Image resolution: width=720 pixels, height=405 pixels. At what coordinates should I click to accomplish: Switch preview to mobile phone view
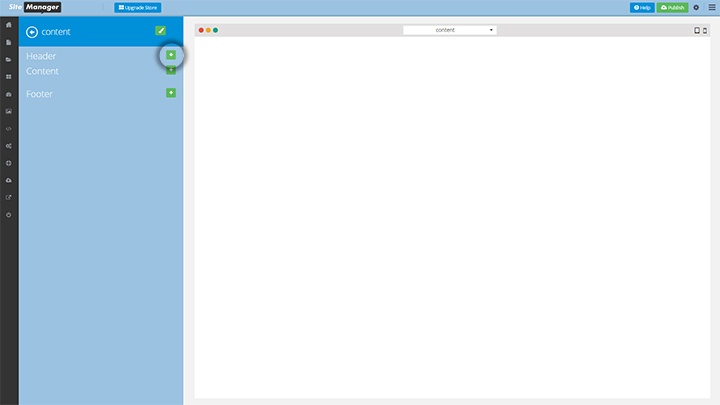705,31
